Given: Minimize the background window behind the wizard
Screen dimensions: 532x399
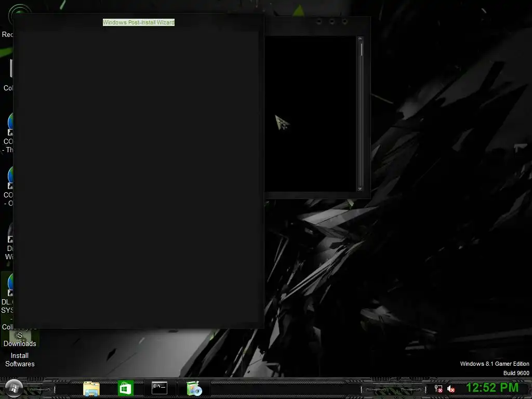Looking at the screenshot, I should pos(319,21).
